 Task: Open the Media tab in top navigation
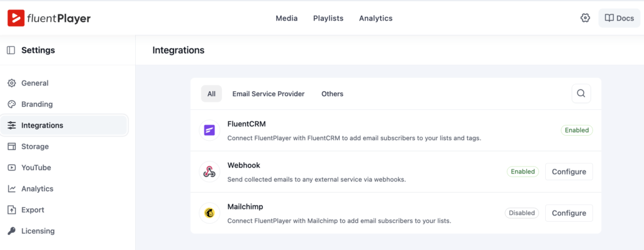(x=287, y=18)
